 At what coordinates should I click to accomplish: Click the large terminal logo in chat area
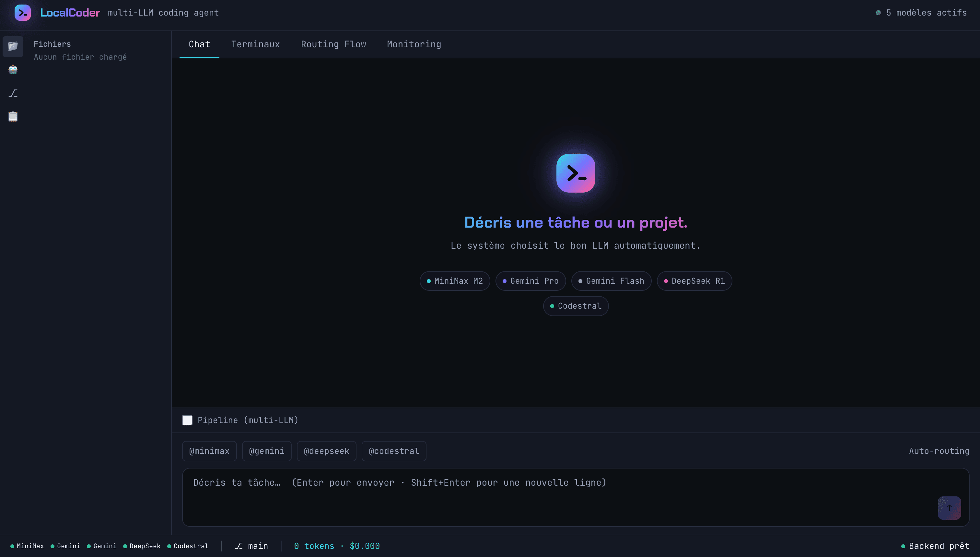(576, 173)
